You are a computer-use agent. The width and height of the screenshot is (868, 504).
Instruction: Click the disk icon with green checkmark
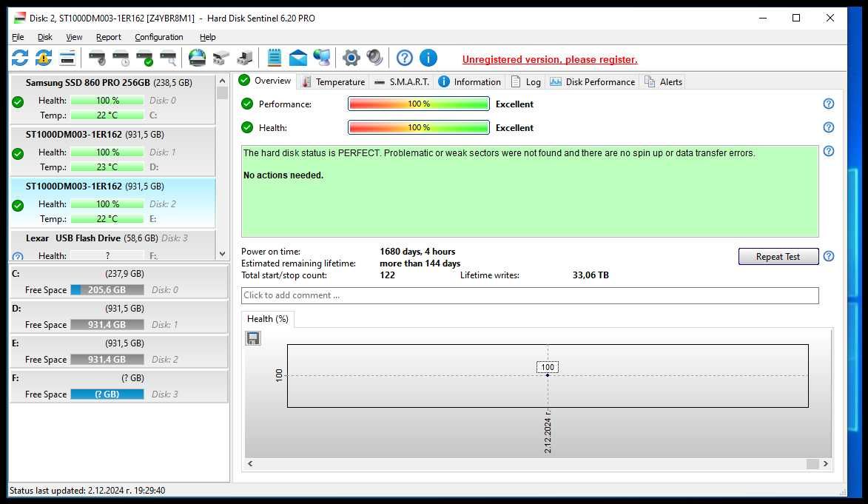(x=144, y=58)
